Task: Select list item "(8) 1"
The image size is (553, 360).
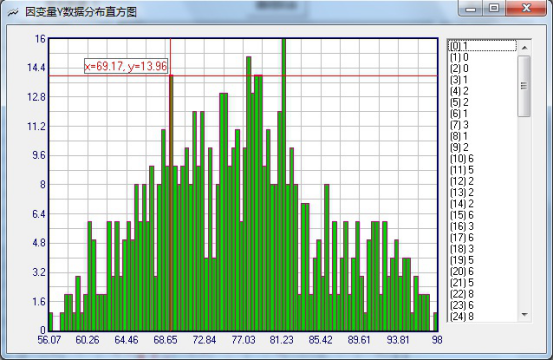Action: 482,136
